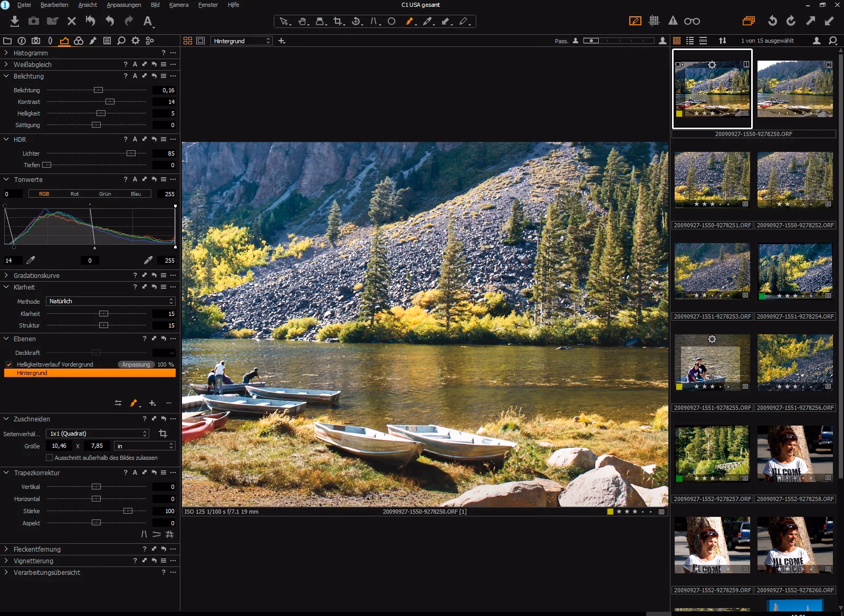Image resolution: width=844 pixels, height=616 pixels.
Task: Select thumbnail 20090927-1551-9278253.ORF in the browser
Action: coord(712,271)
